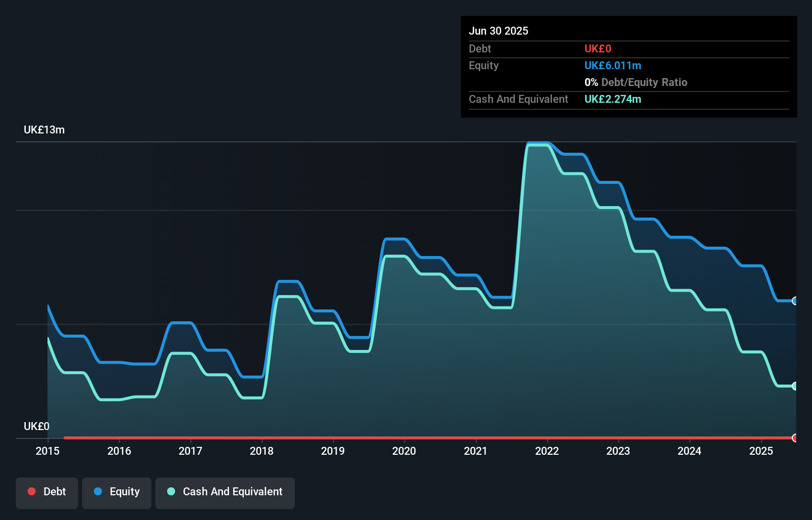Viewport: 812px width, 520px height.
Task: Open details for the Debt/Equity Ratio row
Action: (x=635, y=82)
